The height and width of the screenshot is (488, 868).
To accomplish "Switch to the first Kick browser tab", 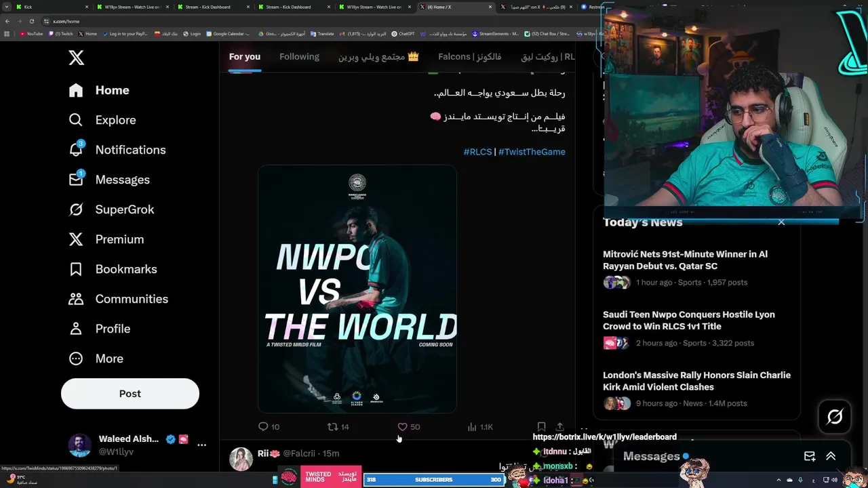I will click(x=54, y=7).
